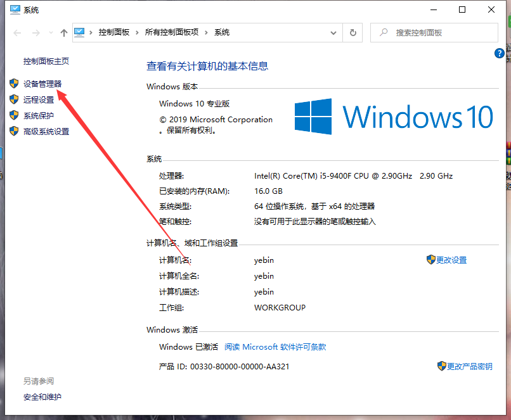Screen dimensions: 511x420
Task: Click shield icon beside 远程设置
Action: click(14, 99)
